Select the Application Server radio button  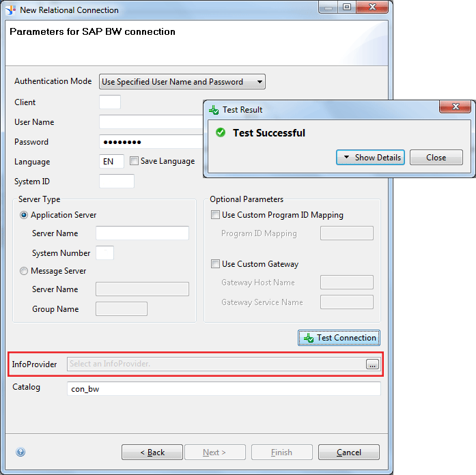tap(24, 215)
